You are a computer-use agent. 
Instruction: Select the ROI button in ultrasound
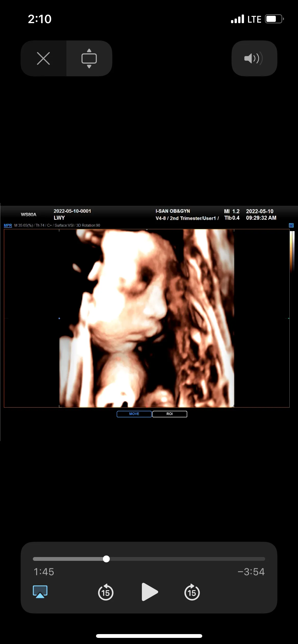coord(170,414)
